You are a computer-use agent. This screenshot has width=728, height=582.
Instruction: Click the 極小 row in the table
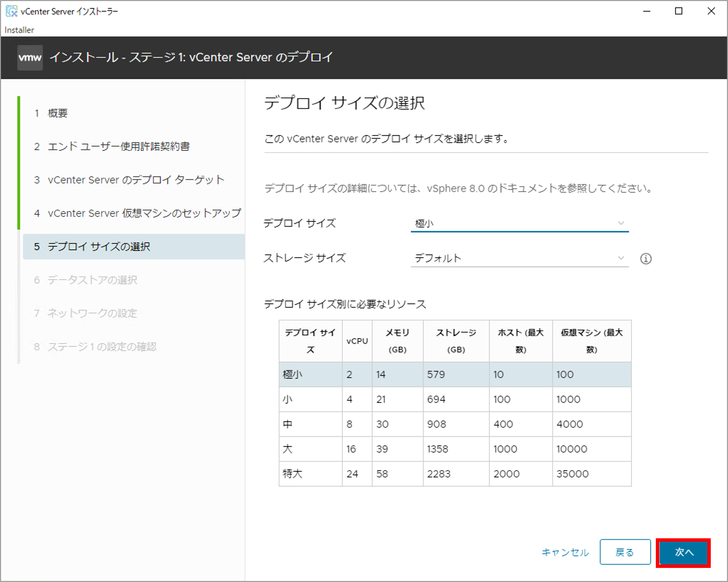tap(455, 374)
